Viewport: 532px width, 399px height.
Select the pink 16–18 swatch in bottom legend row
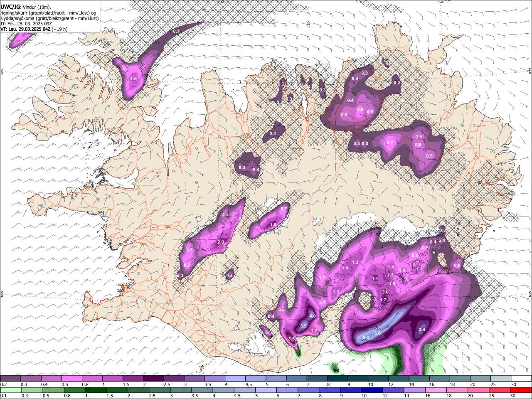click(x=435, y=390)
